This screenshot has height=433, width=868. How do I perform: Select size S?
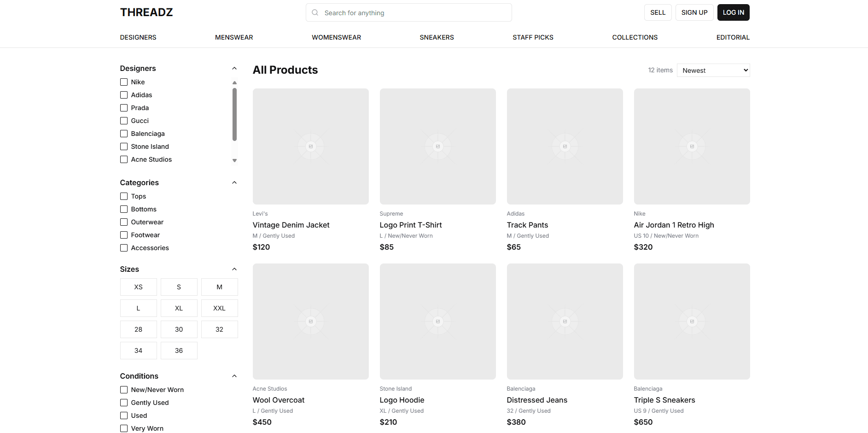click(x=179, y=287)
